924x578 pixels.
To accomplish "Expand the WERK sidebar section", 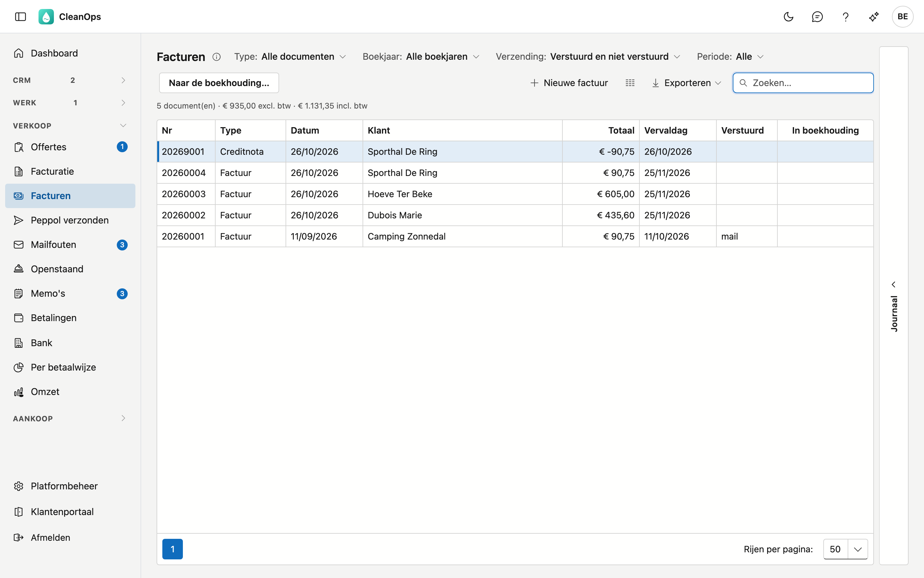I will pyautogui.click(x=70, y=102).
